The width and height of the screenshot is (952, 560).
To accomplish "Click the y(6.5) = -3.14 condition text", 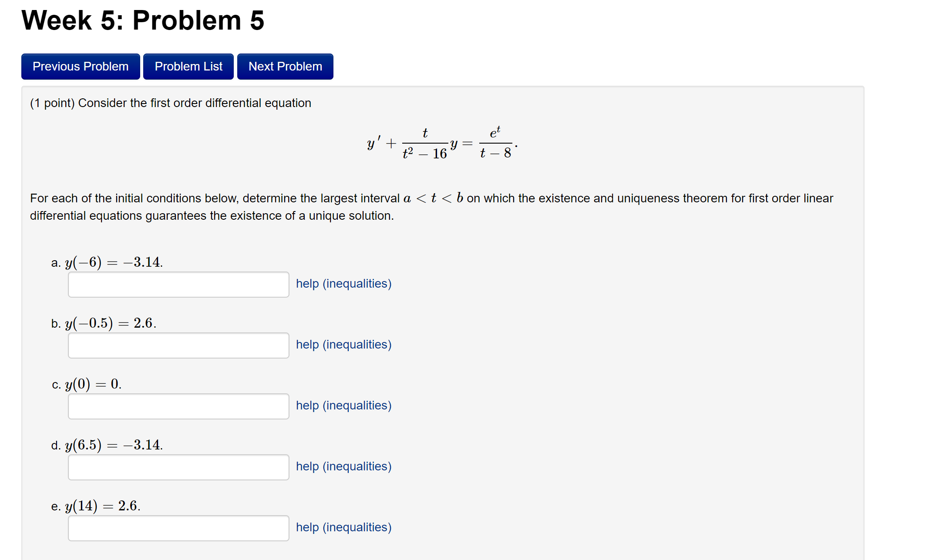I will coord(114,445).
